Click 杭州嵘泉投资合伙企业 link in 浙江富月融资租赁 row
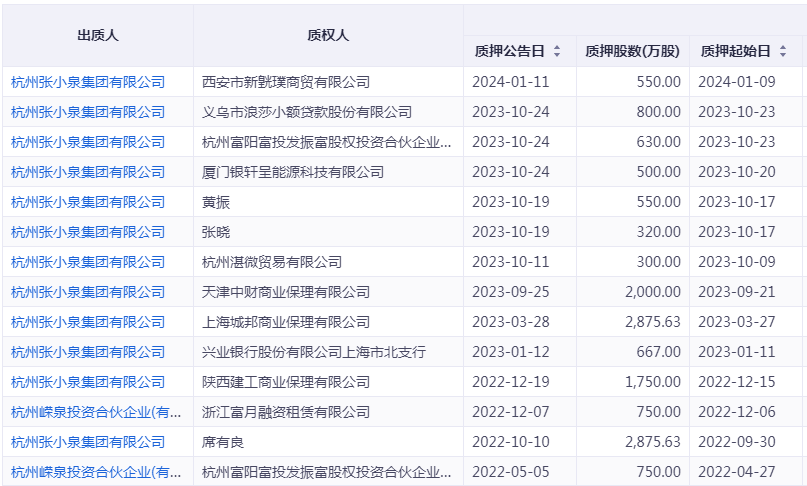Viewport: 807px width, 486px height. (96, 412)
